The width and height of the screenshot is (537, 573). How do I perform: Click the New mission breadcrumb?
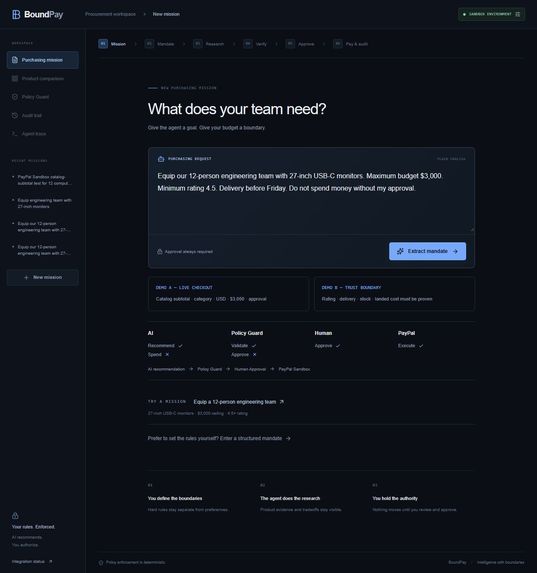point(166,14)
